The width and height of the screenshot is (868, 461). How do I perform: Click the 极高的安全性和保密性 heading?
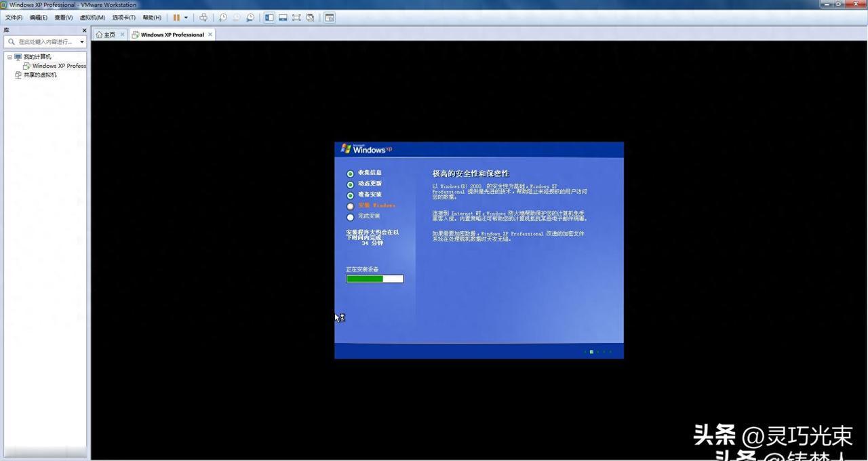tap(471, 174)
